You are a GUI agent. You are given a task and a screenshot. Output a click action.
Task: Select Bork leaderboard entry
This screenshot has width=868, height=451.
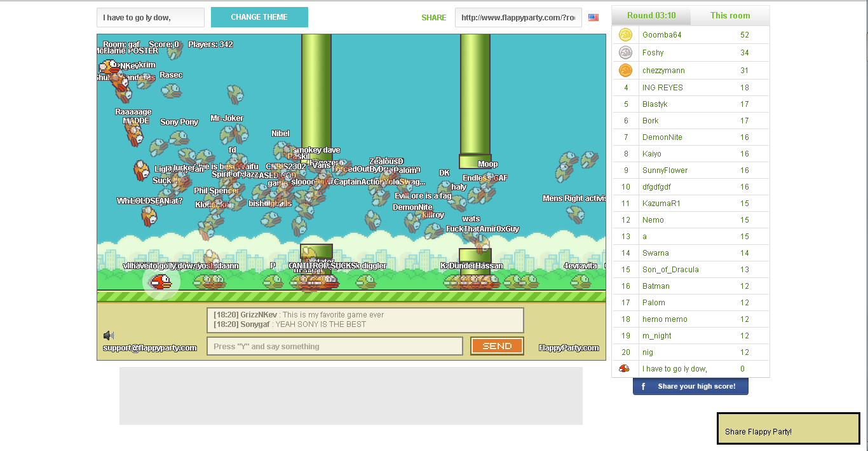(691, 121)
